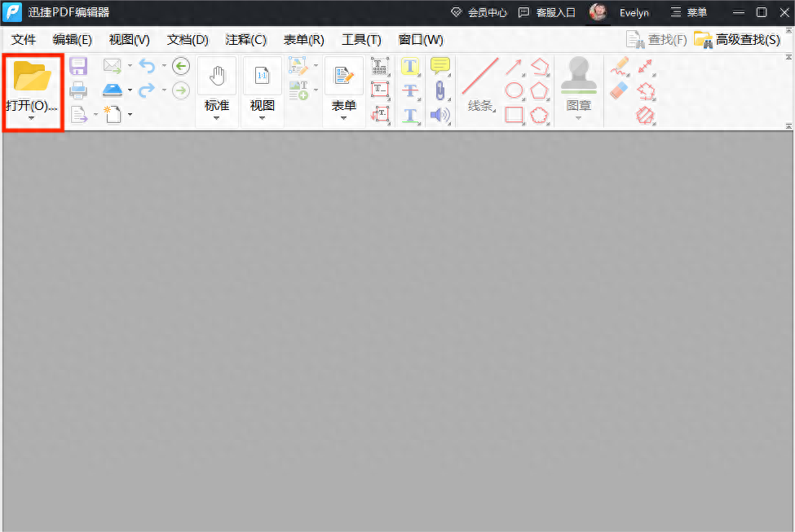Click the Open folder icon

(33, 77)
